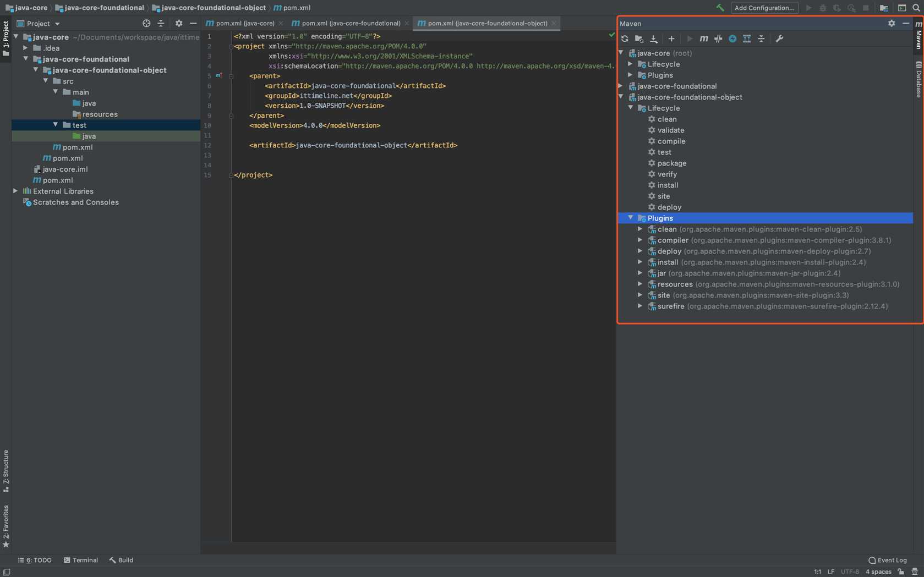The height and width of the screenshot is (577, 924).
Task: Open Project panel gear settings
Action: [x=179, y=24]
